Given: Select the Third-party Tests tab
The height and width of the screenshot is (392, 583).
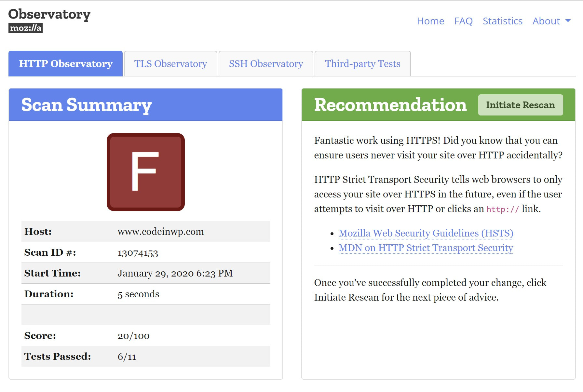Looking at the screenshot, I should [362, 63].
